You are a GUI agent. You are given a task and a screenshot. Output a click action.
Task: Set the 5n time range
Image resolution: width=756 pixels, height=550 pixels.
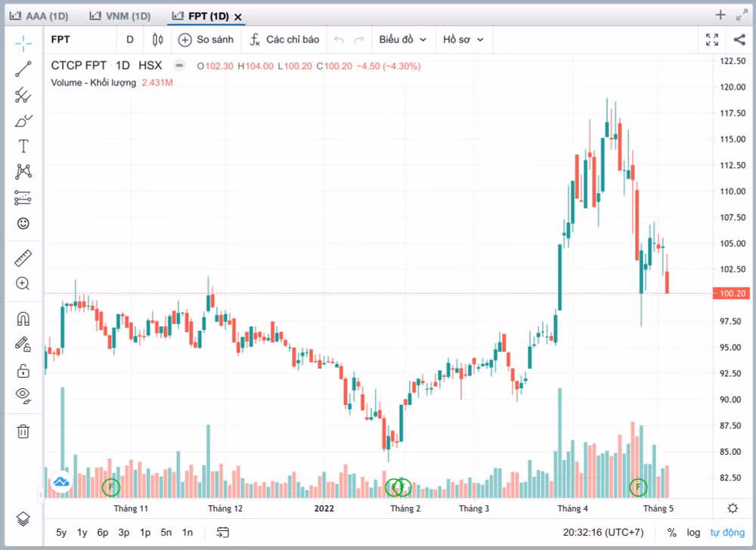166,532
